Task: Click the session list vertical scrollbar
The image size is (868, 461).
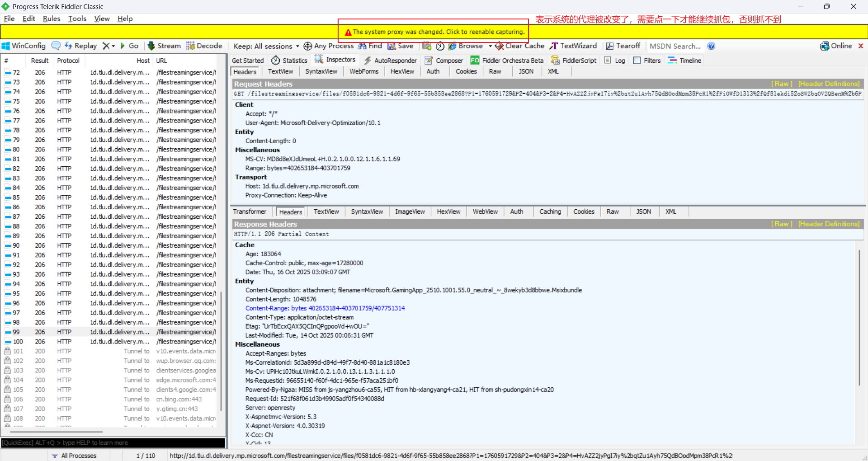Action: pos(221,350)
